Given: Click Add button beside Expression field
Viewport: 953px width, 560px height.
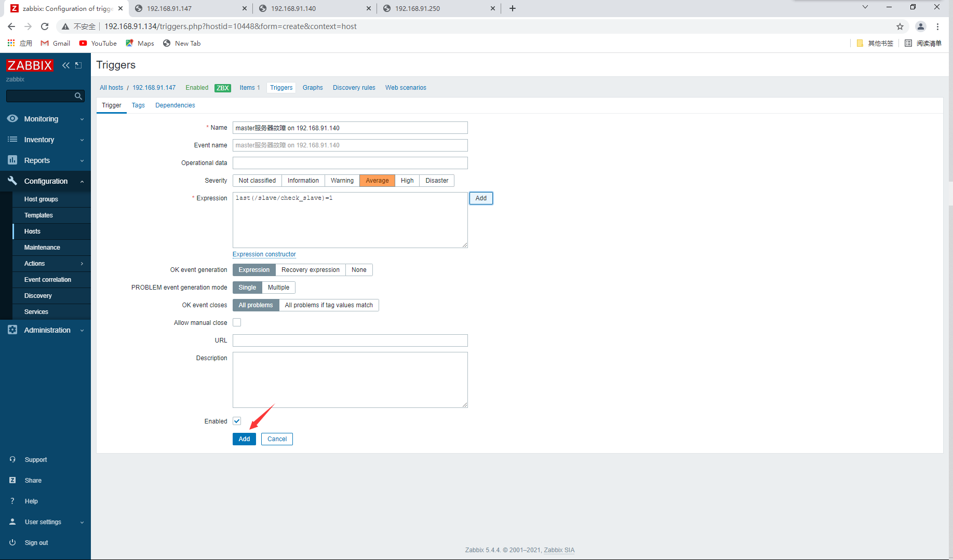Looking at the screenshot, I should [481, 198].
